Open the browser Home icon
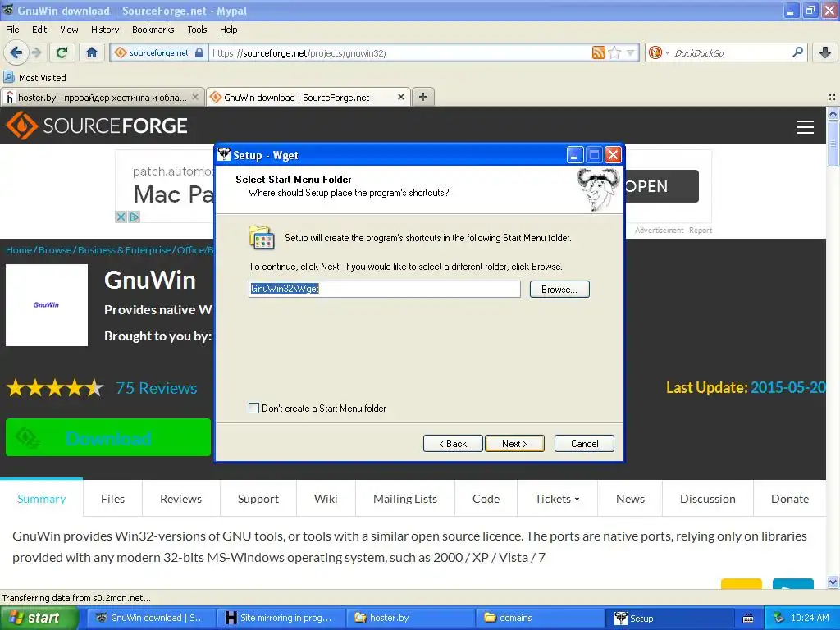 (92, 52)
